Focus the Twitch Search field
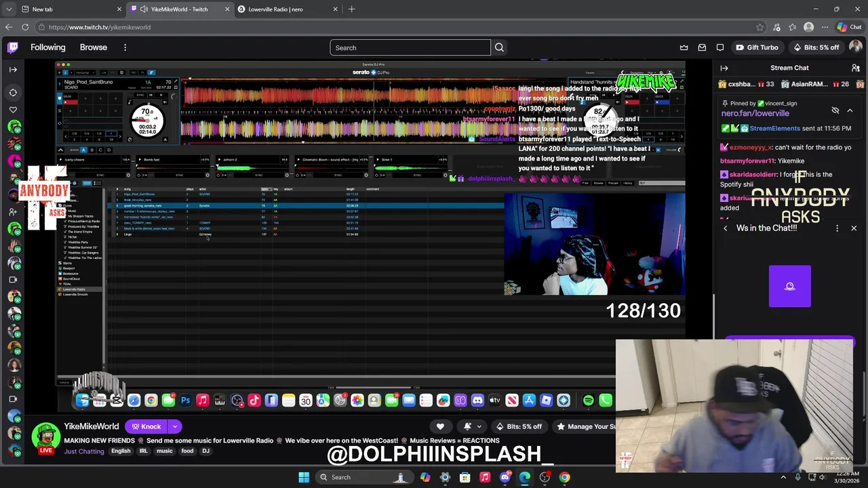 coord(410,47)
